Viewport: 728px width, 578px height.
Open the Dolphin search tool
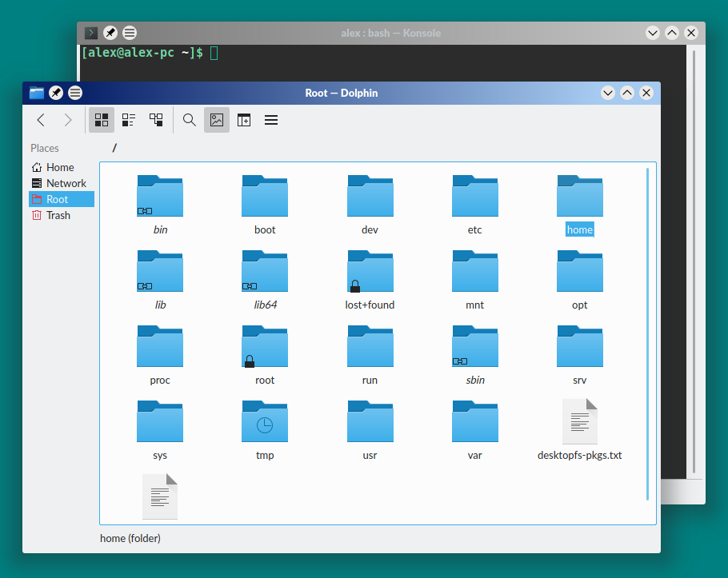pos(189,120)
